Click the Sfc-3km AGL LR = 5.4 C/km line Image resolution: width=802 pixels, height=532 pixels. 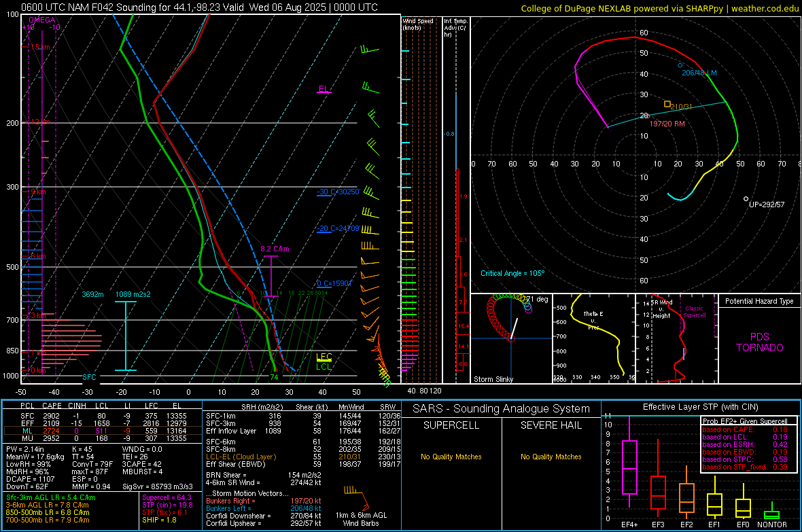pos(51,497)
